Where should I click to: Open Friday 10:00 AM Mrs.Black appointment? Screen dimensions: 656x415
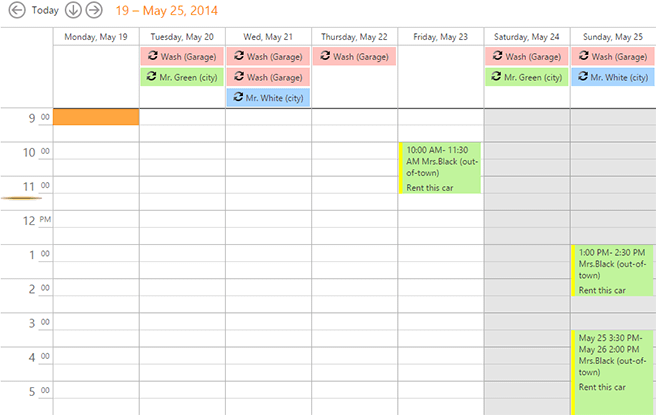(442, 167)
